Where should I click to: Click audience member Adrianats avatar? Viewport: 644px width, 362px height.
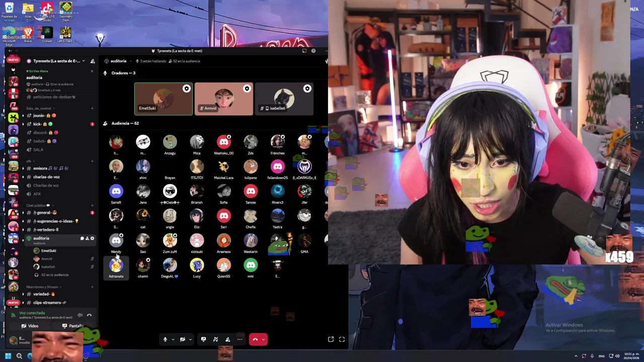tap(116, 265)
